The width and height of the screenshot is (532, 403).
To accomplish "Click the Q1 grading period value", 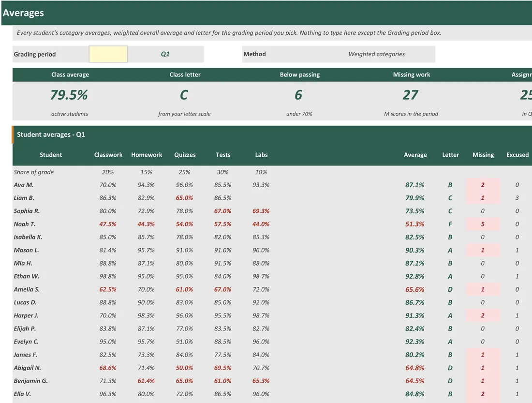I will pos(165,54).
